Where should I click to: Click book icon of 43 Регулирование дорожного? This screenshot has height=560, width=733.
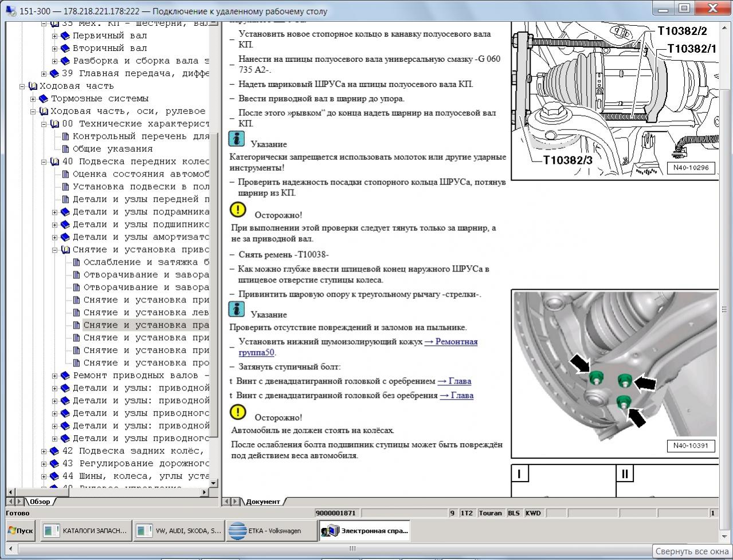tap(54, 464)
